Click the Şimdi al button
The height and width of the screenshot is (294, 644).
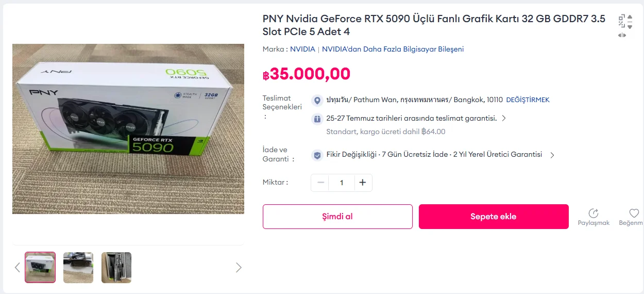[x=337, y=217]
